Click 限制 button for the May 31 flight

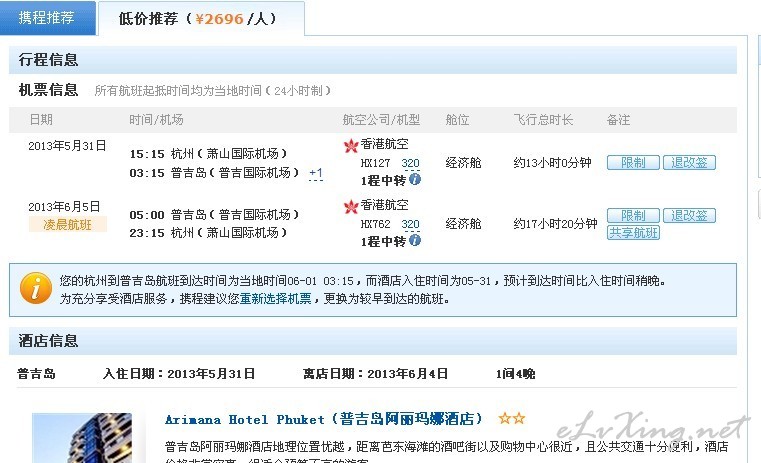[x=633, y=163]
